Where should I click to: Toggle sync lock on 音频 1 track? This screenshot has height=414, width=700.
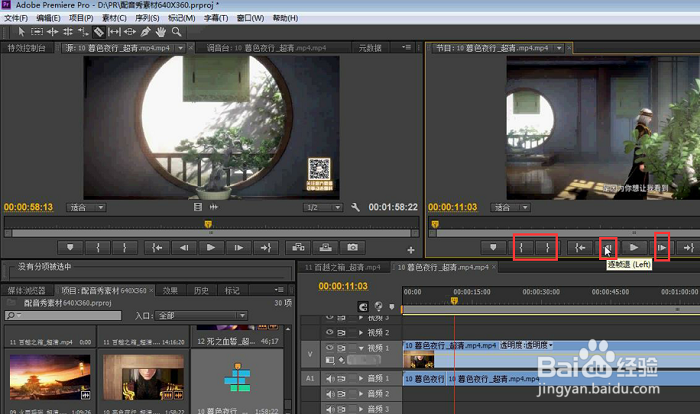pos(342,379)
